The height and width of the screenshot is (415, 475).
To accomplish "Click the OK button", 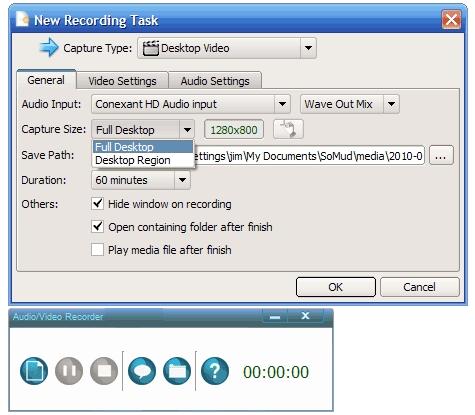I will tap(336, 287).
